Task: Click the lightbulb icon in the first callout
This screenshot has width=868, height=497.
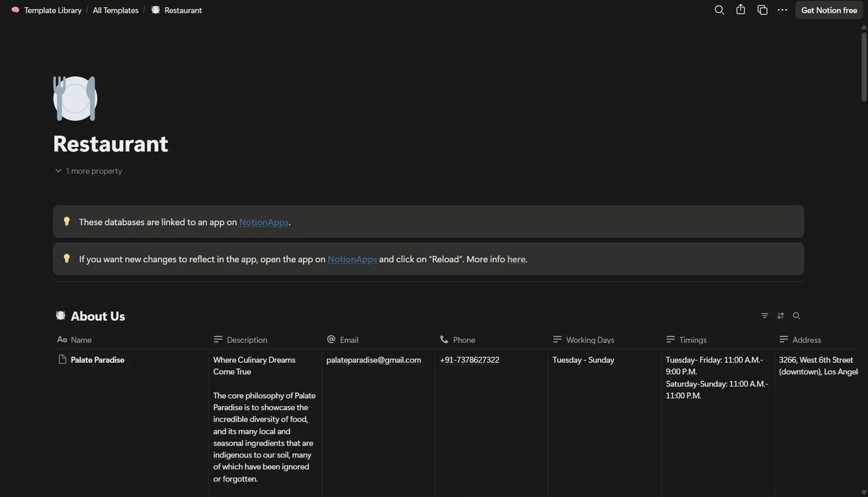Action: click(x=67, y=221)
